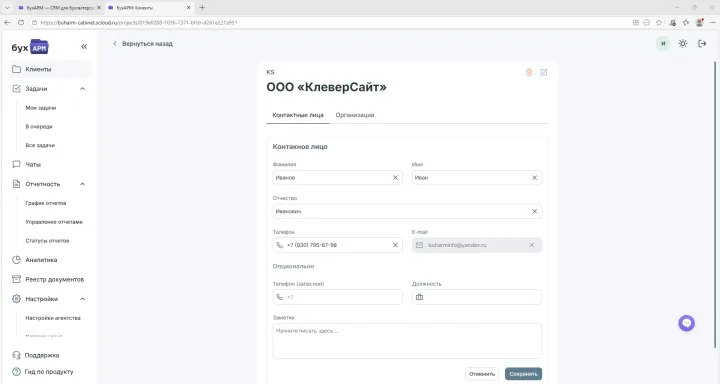The height and width of the screenshot is (384, 720).
Task: Click the logout icon
Action: [x=702, y=44]
